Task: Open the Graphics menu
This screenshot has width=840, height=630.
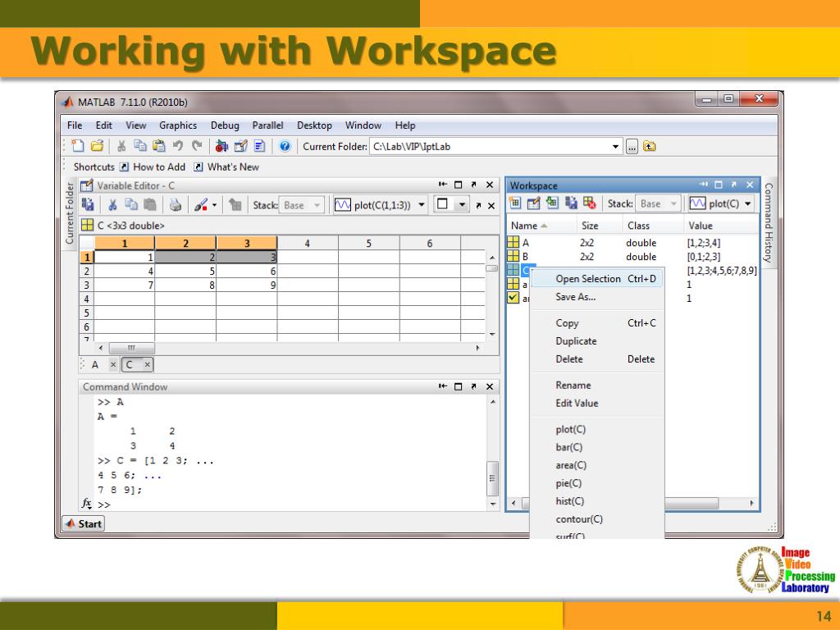Action: [x=178, y=126]
